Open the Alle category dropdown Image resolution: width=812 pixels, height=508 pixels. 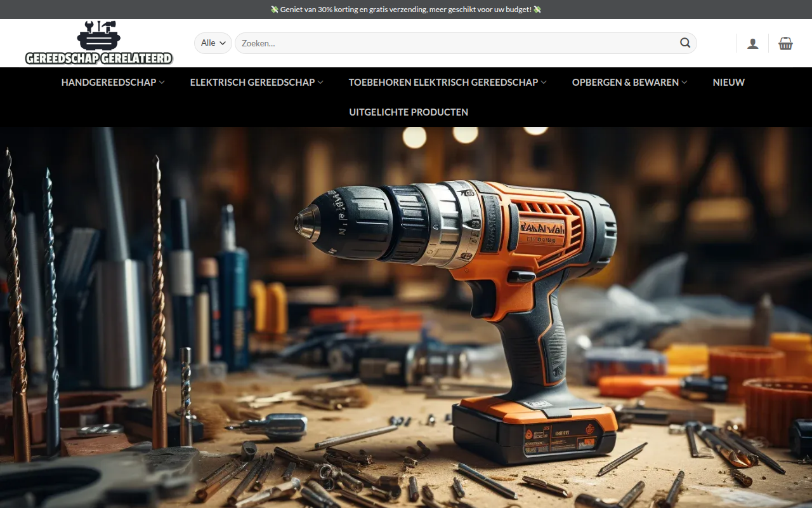point(213,43)
